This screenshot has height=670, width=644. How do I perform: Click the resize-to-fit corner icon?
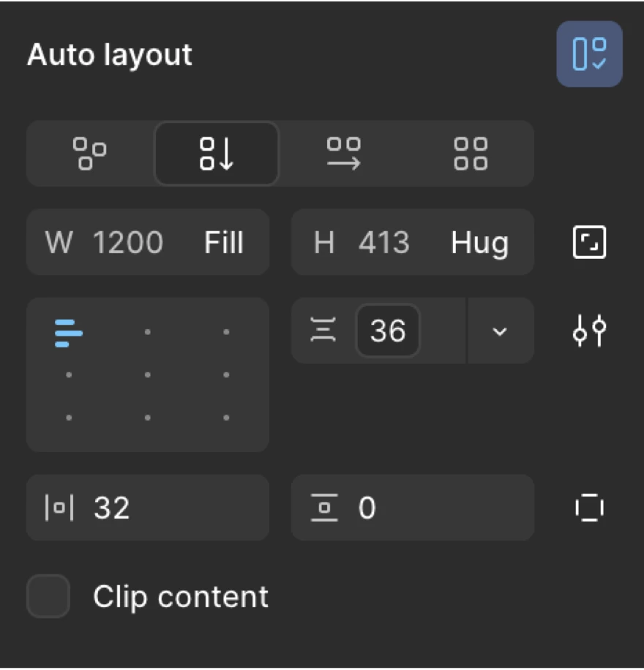pos(589,243)
